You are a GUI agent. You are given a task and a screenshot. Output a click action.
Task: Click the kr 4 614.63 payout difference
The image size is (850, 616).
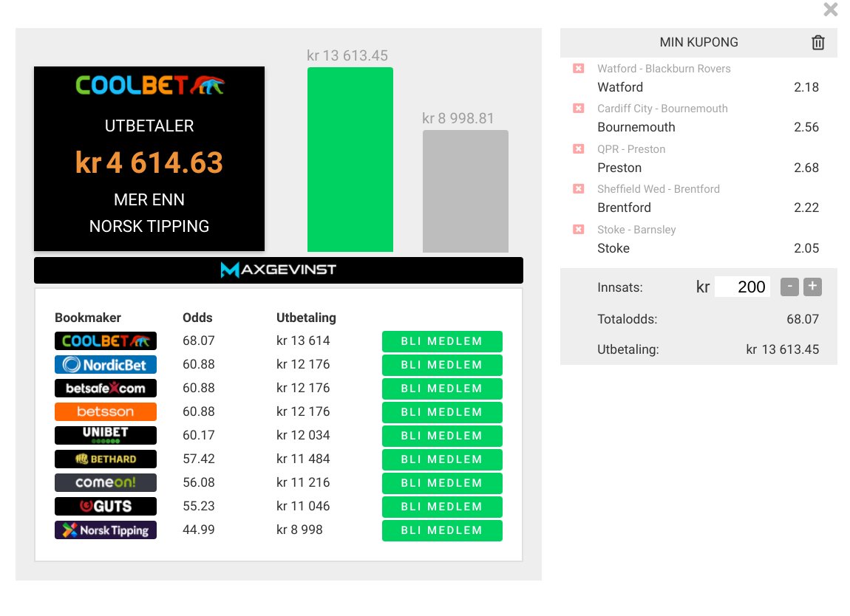149,162
